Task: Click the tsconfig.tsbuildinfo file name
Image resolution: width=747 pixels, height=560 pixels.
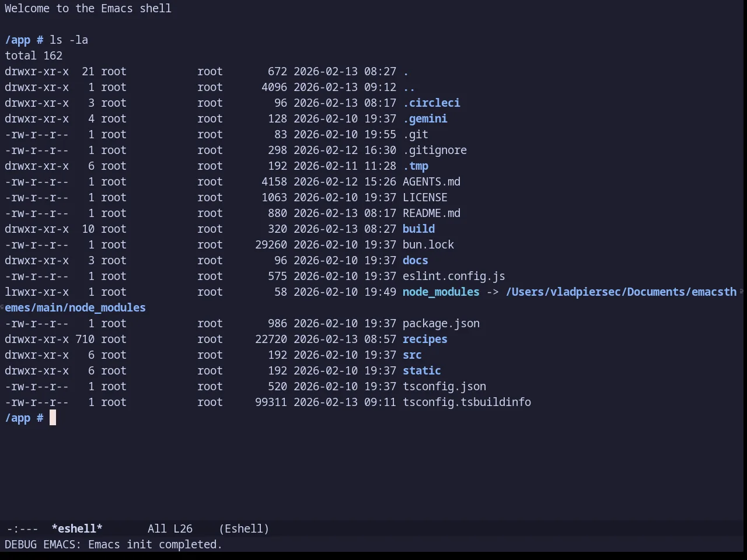Action: [x=467, y=402]
